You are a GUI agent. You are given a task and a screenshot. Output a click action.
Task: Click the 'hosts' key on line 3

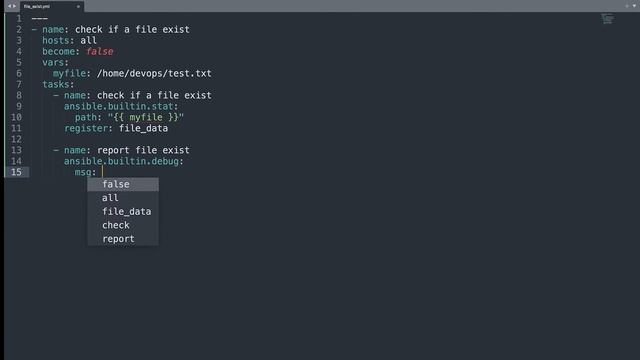[56, 40]
